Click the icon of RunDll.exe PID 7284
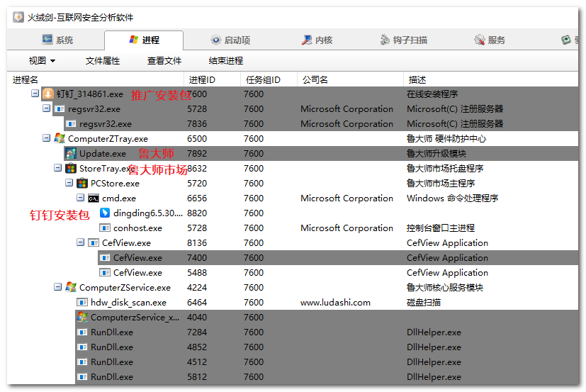 (x=82, y=332)
